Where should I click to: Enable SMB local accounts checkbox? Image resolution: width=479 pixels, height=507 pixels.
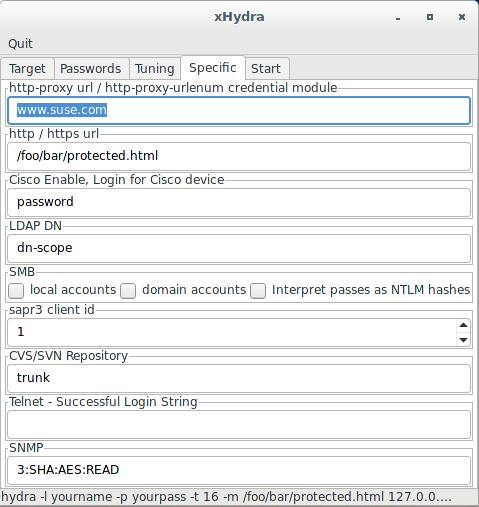tap(16, 291)
